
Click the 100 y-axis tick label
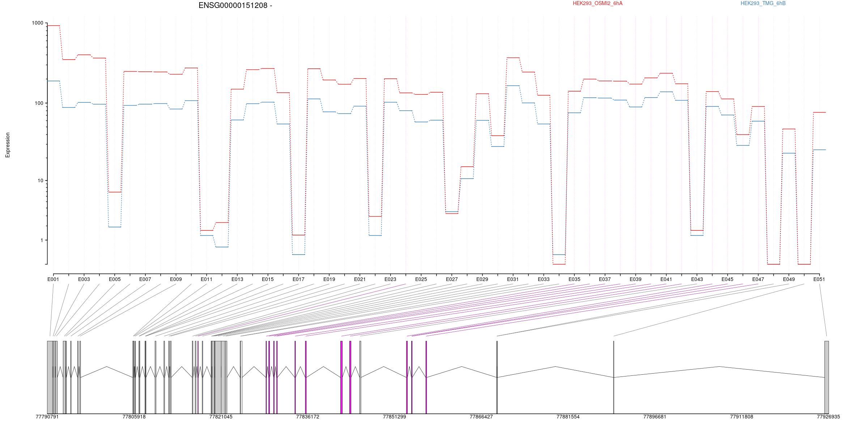click(x=39, y=103)
